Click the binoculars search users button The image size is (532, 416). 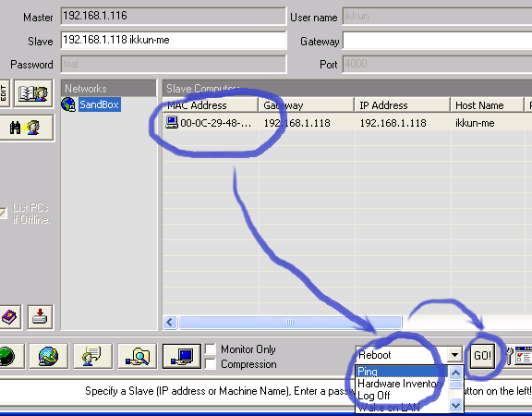pyautogui.click(x=26, y=128)
